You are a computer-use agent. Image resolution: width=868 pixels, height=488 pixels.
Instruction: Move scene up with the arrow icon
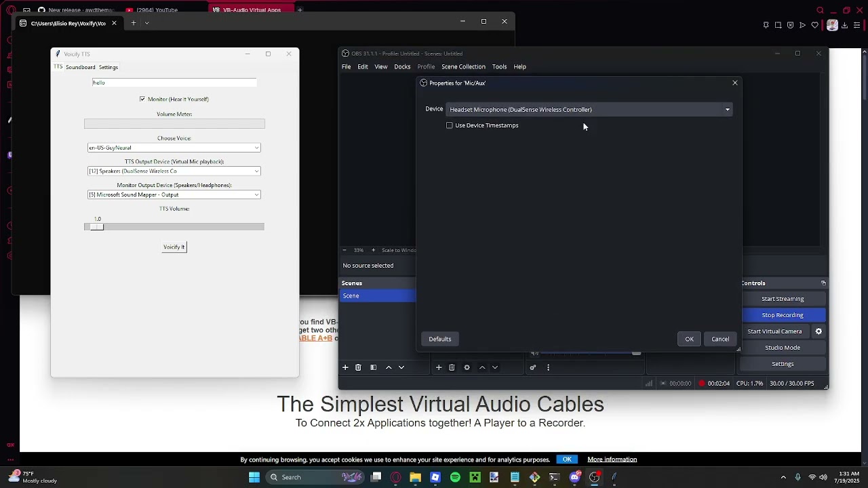(389, 367)
